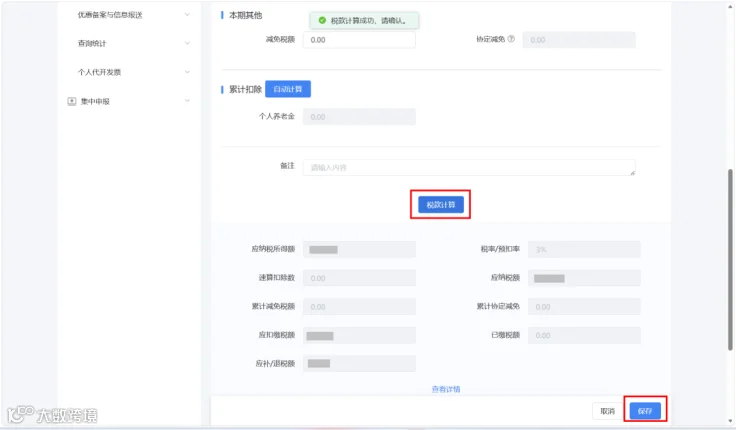The image size is (736, 430).
Task: Click the 税率/预扣率 field
Action: tap(584, 249)
